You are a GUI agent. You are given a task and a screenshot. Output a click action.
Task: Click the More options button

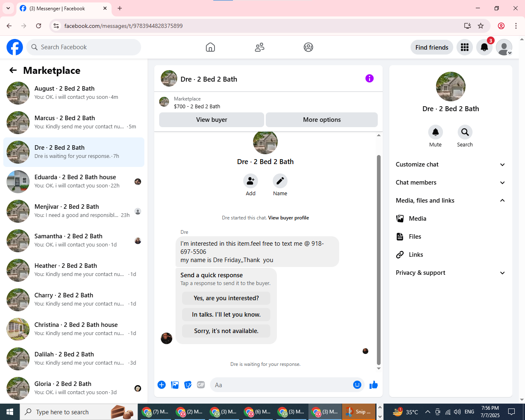[x=322, y=120]
